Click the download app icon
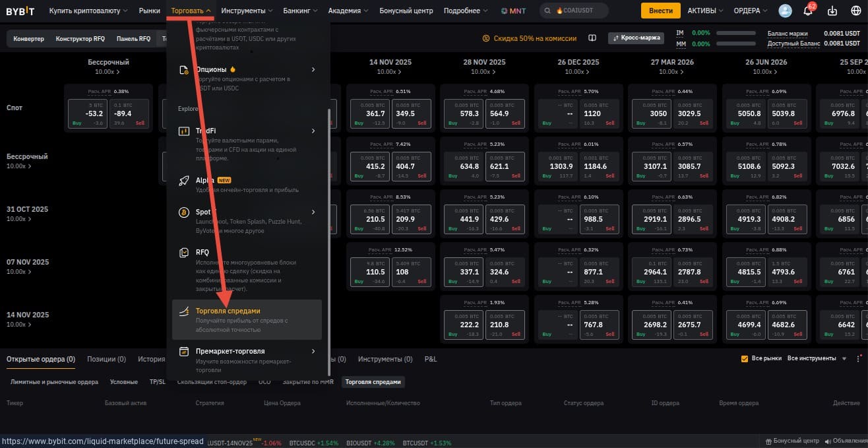 [x=832, y=11]
